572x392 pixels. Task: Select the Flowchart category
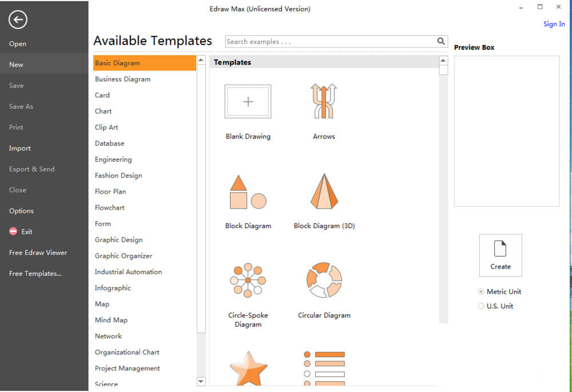tap(145, 207)
